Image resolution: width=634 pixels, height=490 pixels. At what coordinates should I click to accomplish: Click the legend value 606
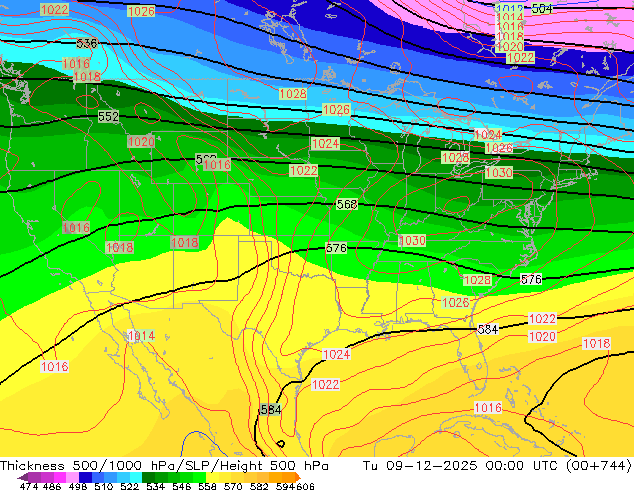click(305, 486)
